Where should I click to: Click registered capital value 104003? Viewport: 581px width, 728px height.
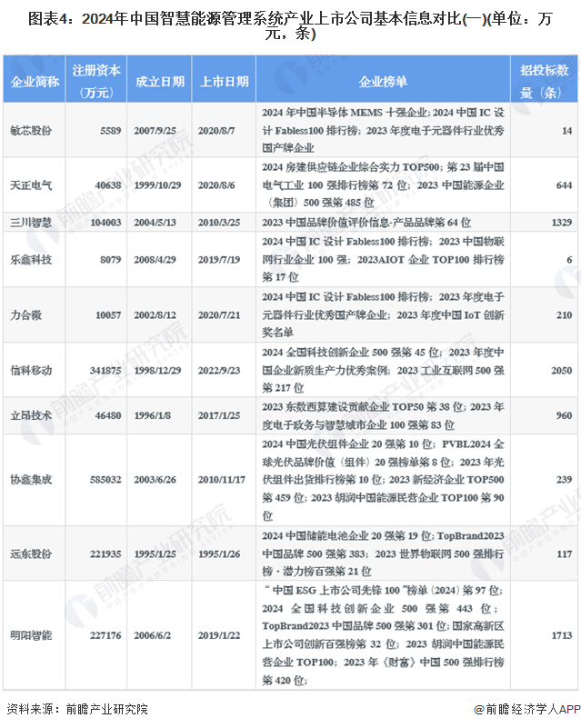click(x=105, y=223)
